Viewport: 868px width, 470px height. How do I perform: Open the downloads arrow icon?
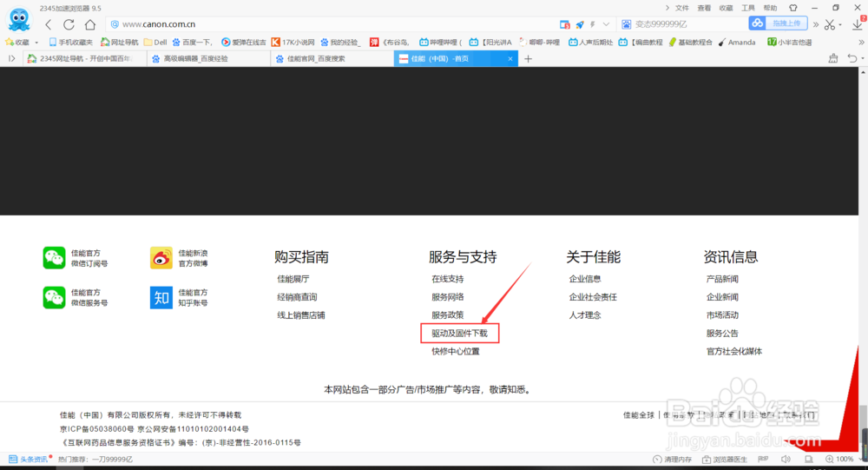coord(858,23)
